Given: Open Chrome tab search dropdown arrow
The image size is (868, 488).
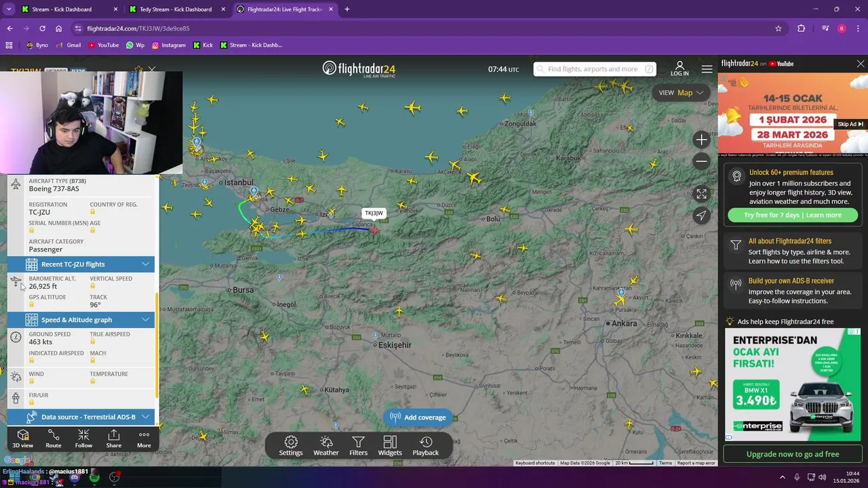Looking at the screenshot, I should (x=9, y=9).
